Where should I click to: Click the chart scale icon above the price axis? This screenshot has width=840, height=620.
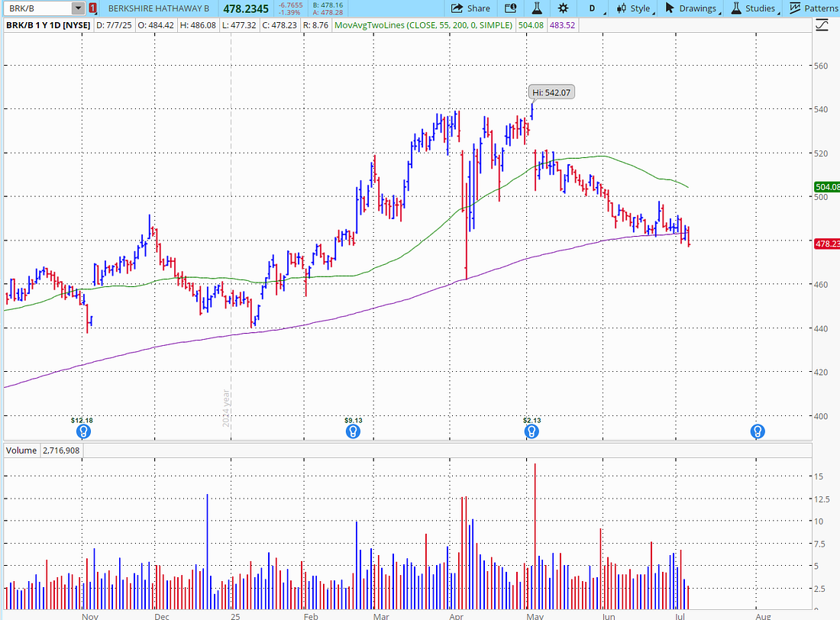[822, 25]
